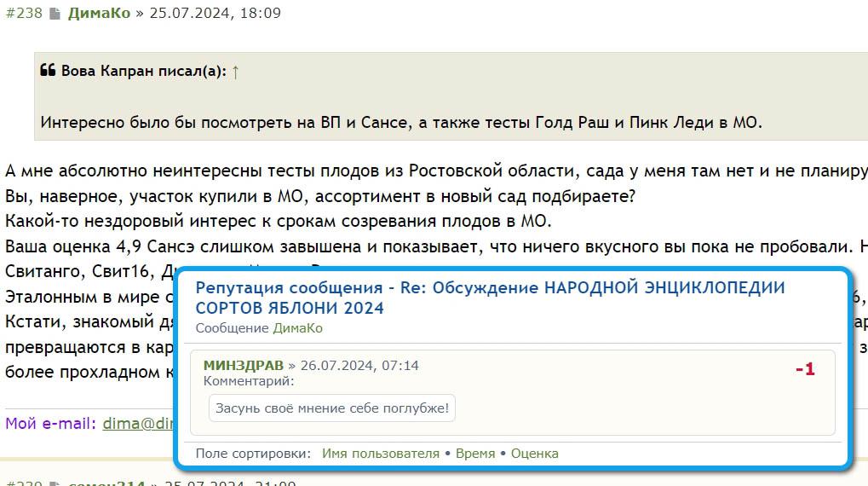Open ДимаКо profile from the post header
Screen dimensions: 868x486
coord(99,14)
